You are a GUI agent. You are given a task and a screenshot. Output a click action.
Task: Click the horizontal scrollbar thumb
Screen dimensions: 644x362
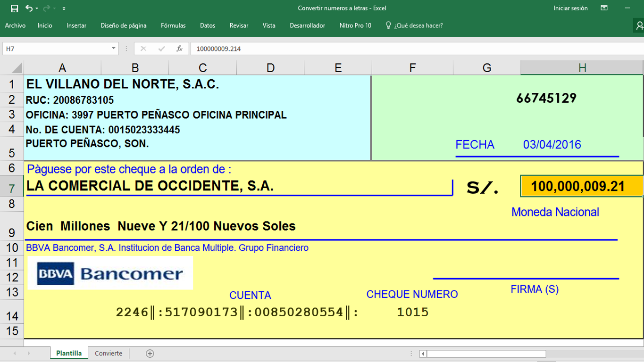tap(486, 354)
